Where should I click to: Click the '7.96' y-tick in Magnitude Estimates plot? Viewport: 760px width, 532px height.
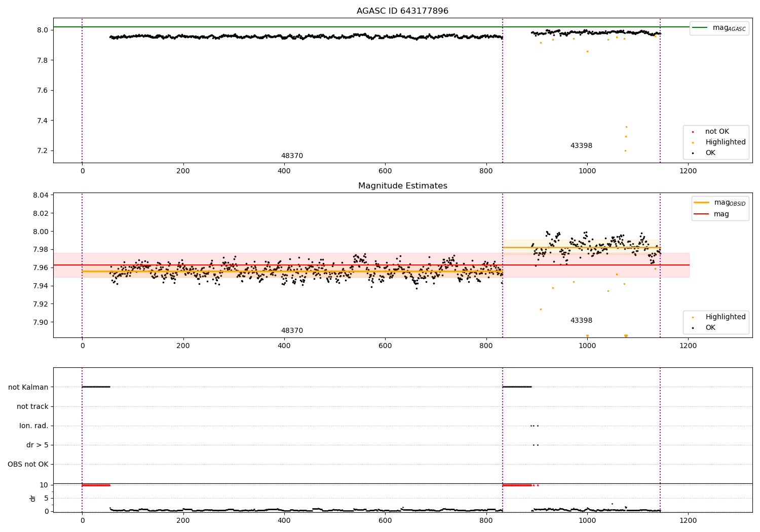(x=40, y=268)
